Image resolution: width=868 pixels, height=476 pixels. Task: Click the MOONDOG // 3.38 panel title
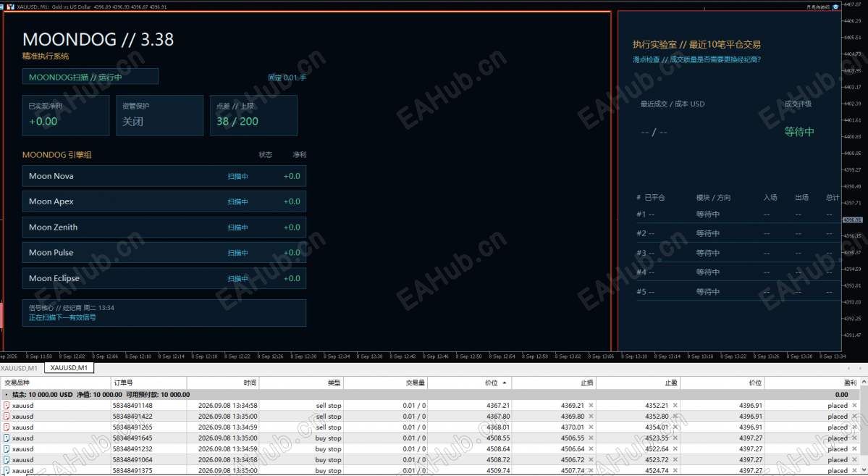click(x=98, y=39)
